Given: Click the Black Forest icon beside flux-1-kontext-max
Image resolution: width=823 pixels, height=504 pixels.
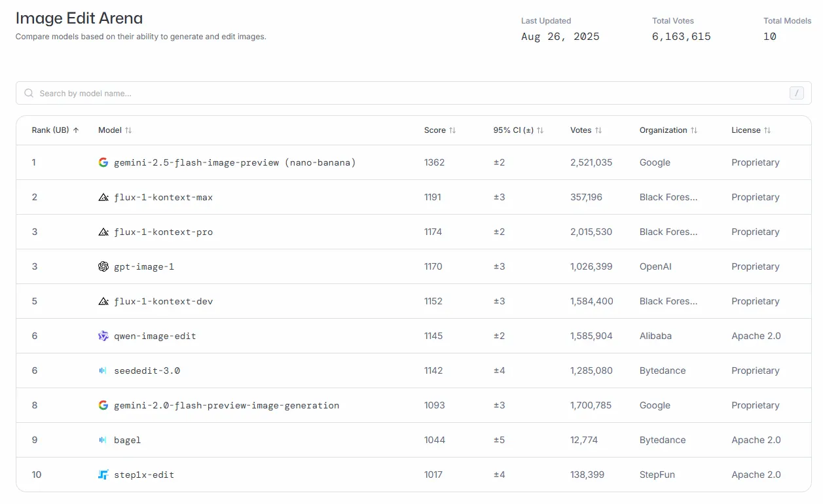Looking at the screenshot, I should tap(103, 197).
